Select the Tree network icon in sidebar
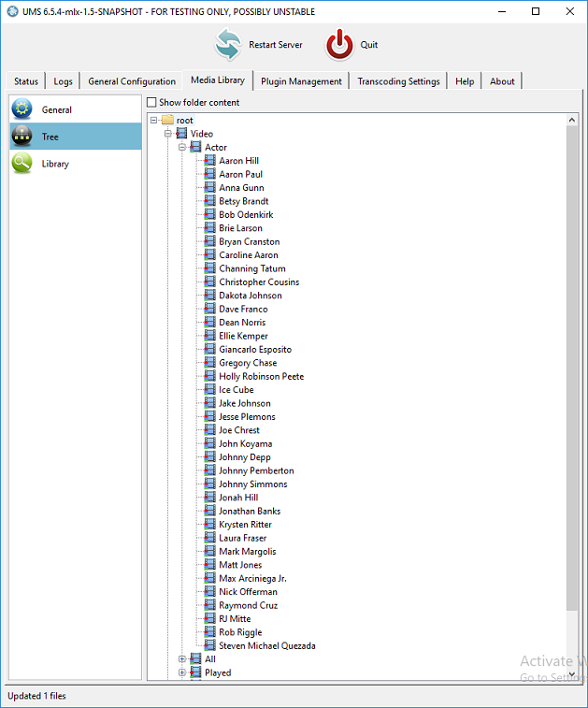 [22, 136]
